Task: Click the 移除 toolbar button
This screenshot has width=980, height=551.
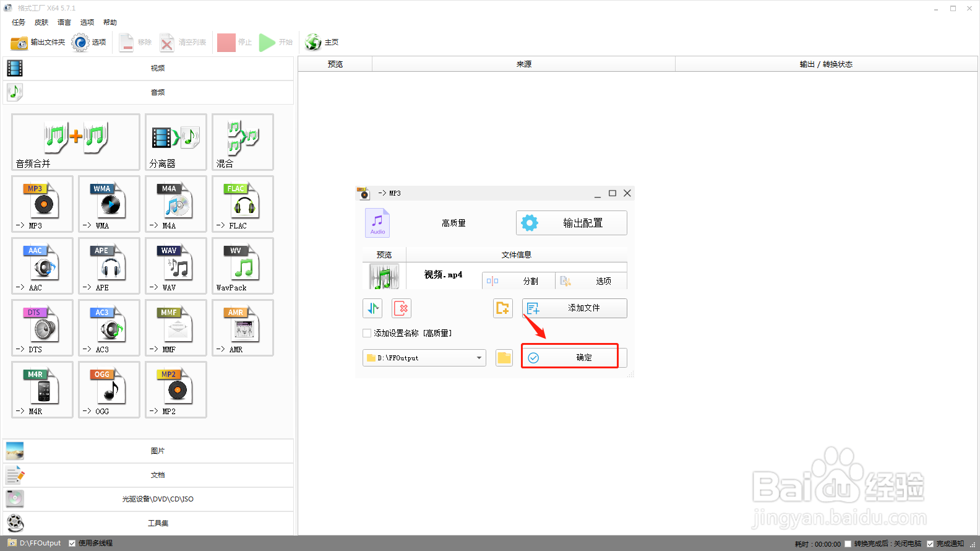Action: pos(135,43)
